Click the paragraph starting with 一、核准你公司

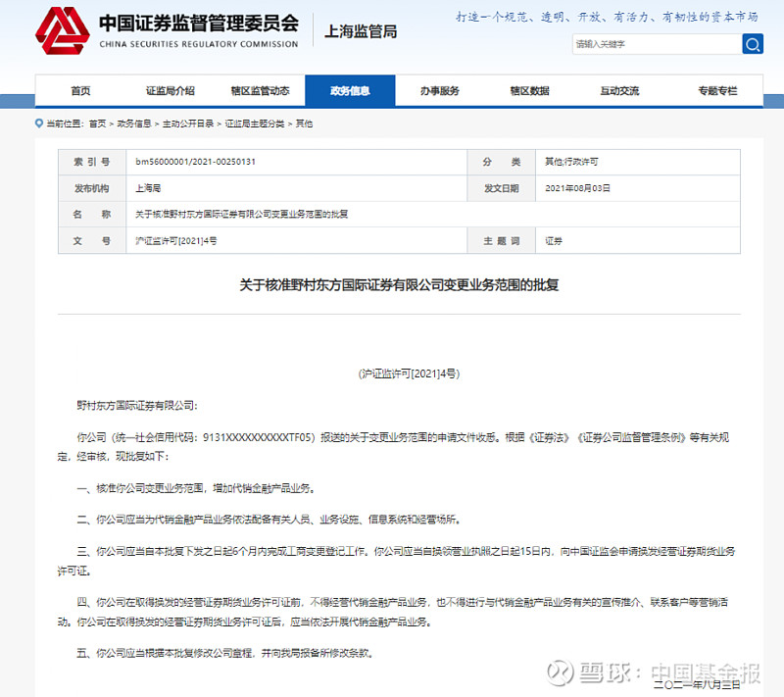click(x=196, y=488)
